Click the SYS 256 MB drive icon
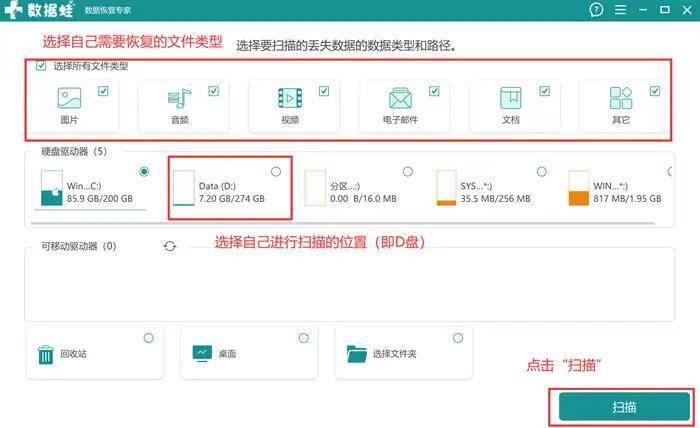The width and height of the screenshot is (700, 428). click(x=446, y=188)
